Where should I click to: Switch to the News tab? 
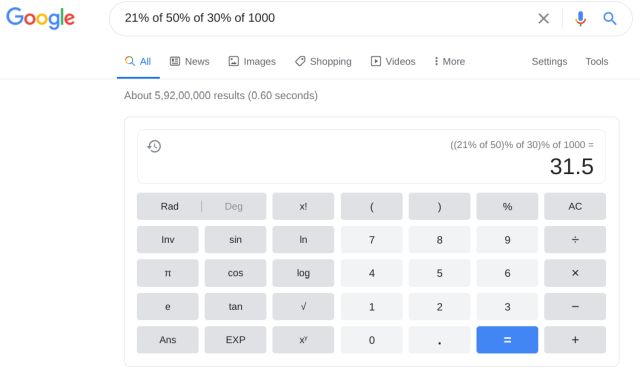click(189, 61)
